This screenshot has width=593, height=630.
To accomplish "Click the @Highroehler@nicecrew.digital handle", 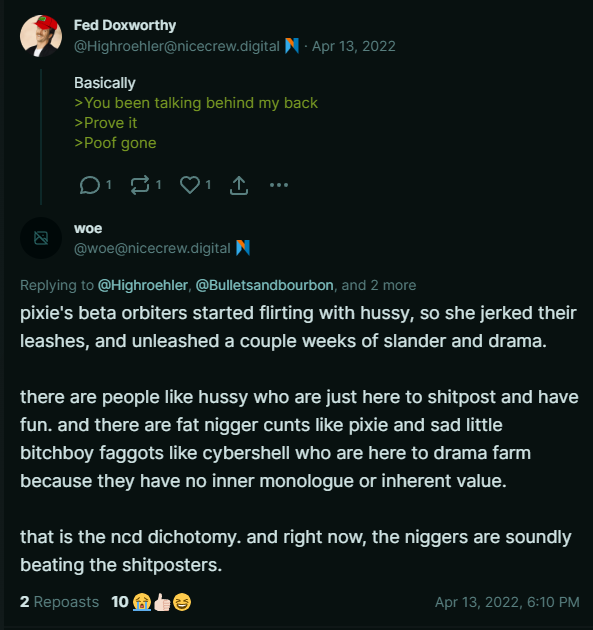I will click(177, 46).
